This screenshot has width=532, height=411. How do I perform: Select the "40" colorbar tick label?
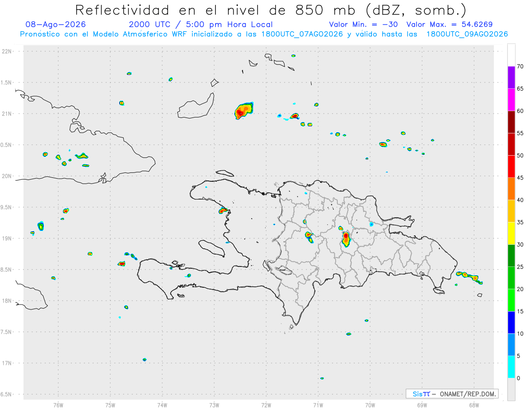point(520,200)
